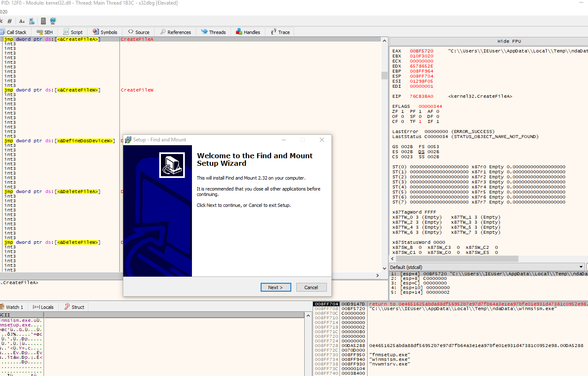Click the Threads tab's blue arrows icon
This screenshot has width=588, height=376.
(x=204, y=32)
